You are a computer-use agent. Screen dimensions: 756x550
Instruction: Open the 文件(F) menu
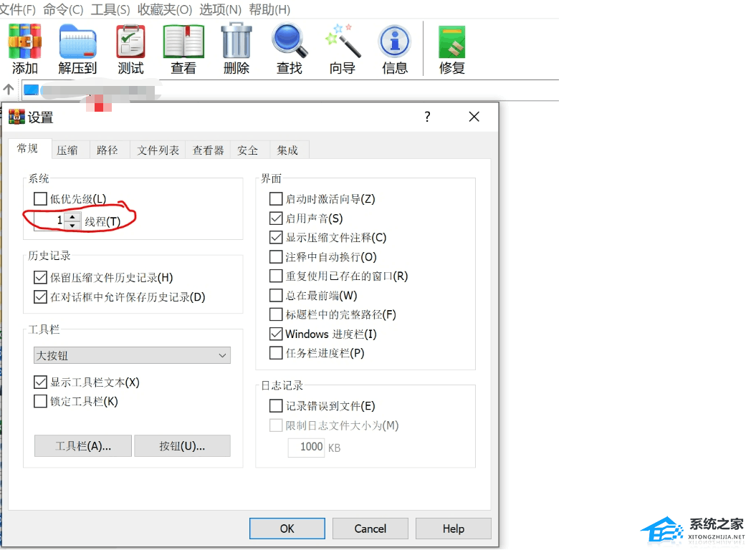pos(17,9)
